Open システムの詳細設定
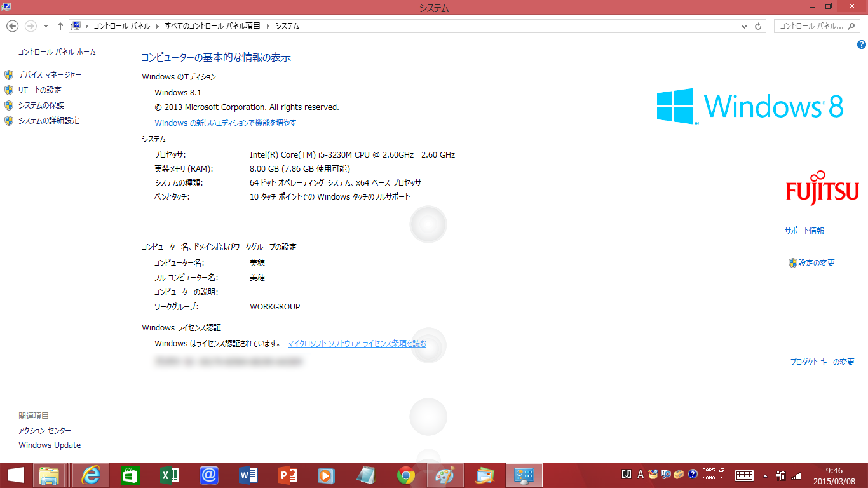 coord(49,121)
